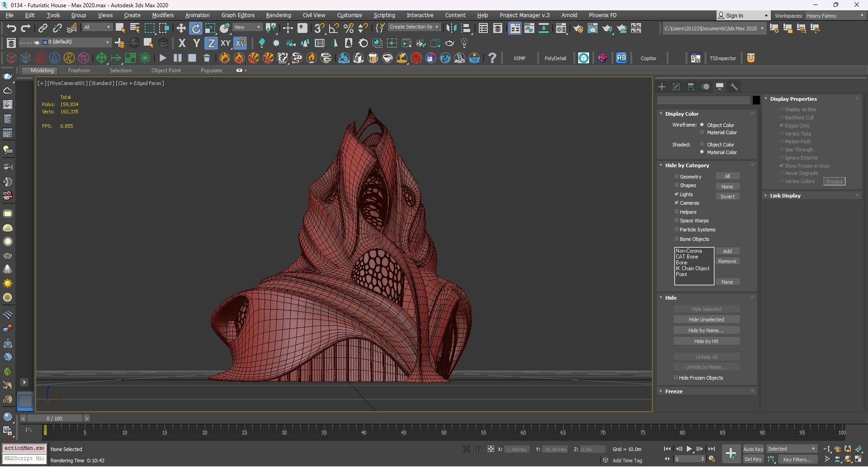Click the Auto Key button
Image resolution: width=868 pixels, height=470 pixels.
click(753, 449)
